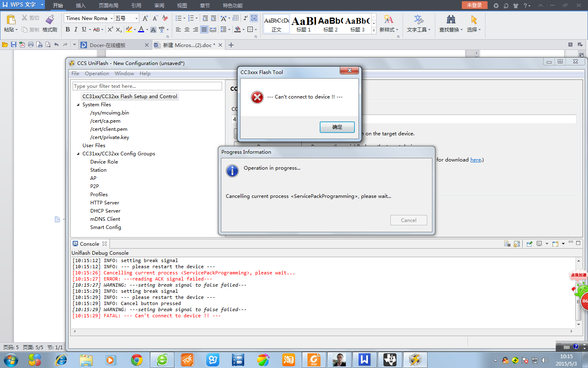Open the Operation menu in UniFlash
Image resolution: width=588 pixels, height=368 pixels.
[x=97, y=74]
